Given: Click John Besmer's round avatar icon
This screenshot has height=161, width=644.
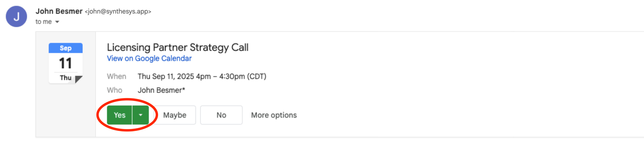Looking at the screenshot, I should [16, 17].
